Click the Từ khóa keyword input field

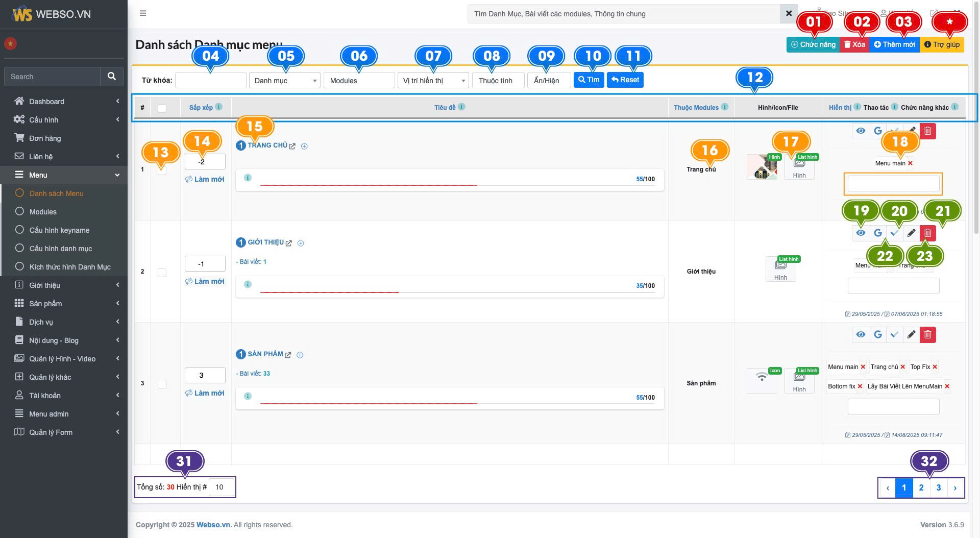point(210,81)
